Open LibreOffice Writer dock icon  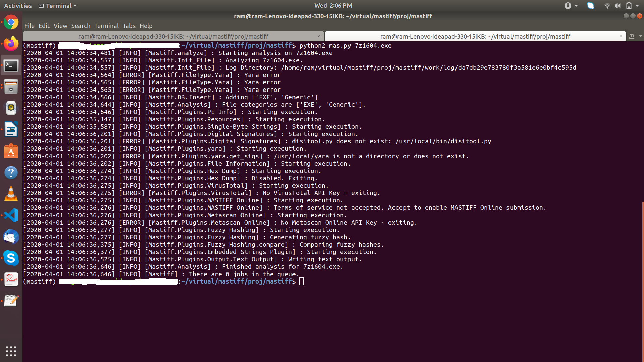pos(11,129)
